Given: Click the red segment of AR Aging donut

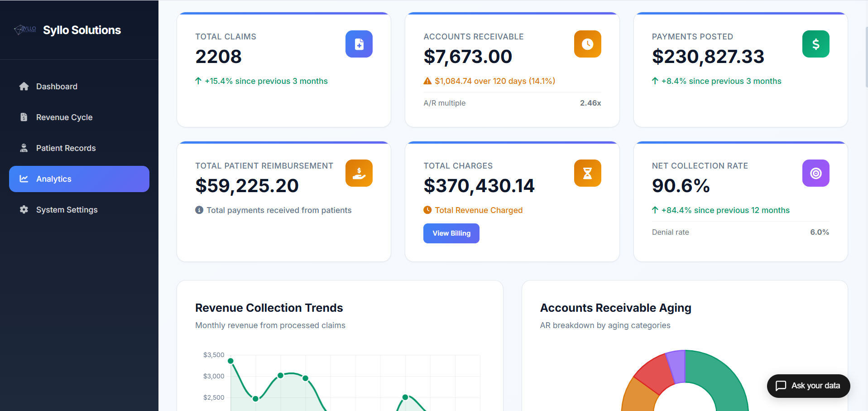Looking at the screenshot, I should (x=655, y=374).
